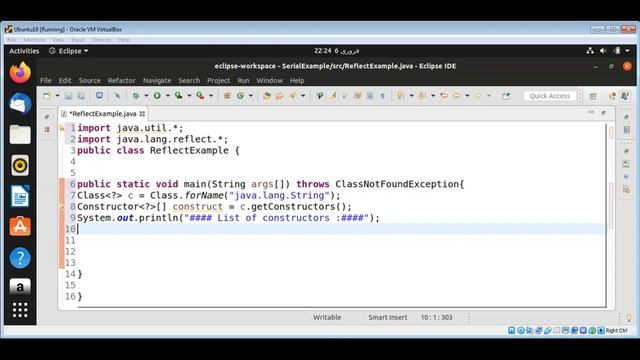Close the ReflectExample.java tab
The width and height of the screenshot is (640, 360).
(142, 113)
